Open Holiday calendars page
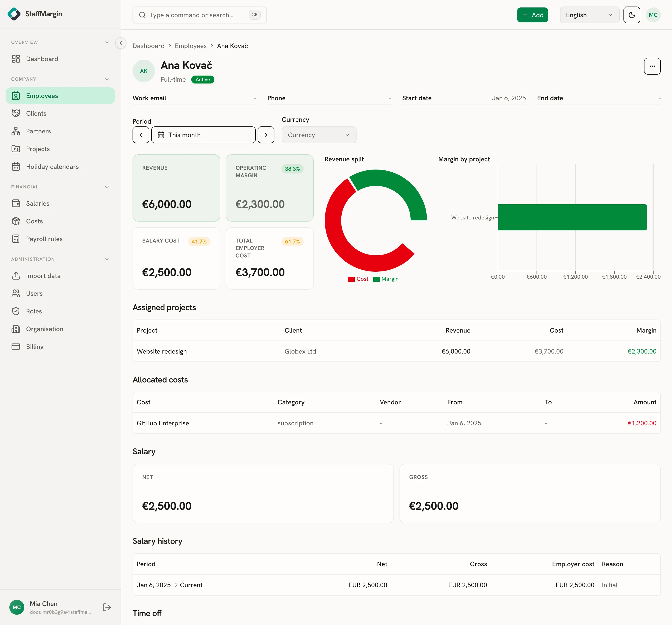Image resolution: width=672 pixels, height=625 pixels. [60, 167]
